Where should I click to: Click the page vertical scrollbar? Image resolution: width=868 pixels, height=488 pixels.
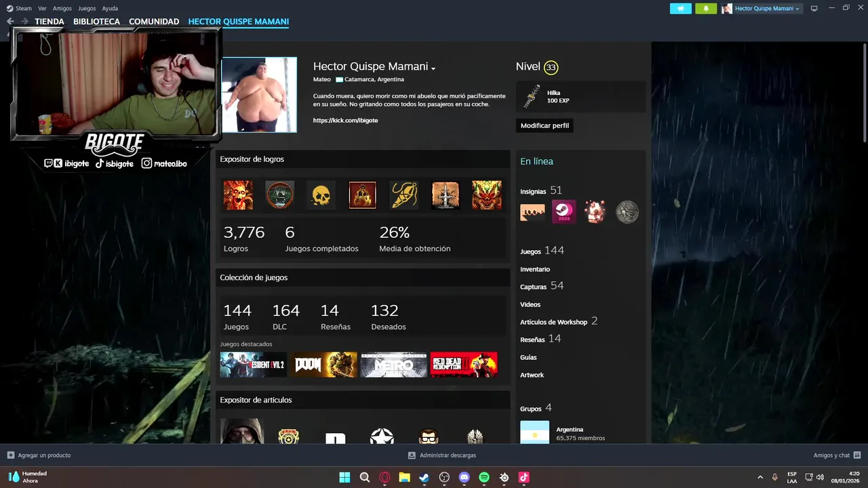point(864,91)
